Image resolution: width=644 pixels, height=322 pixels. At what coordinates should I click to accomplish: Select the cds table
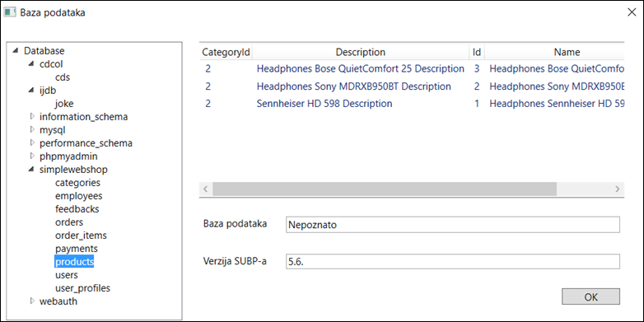click(63, 77)
